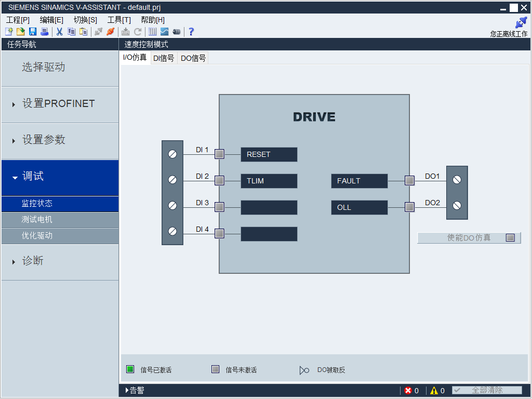This screenshot has width=532, height=399.
Task: Toggle the DO1 signal indicator
Action: click(409, 180)
